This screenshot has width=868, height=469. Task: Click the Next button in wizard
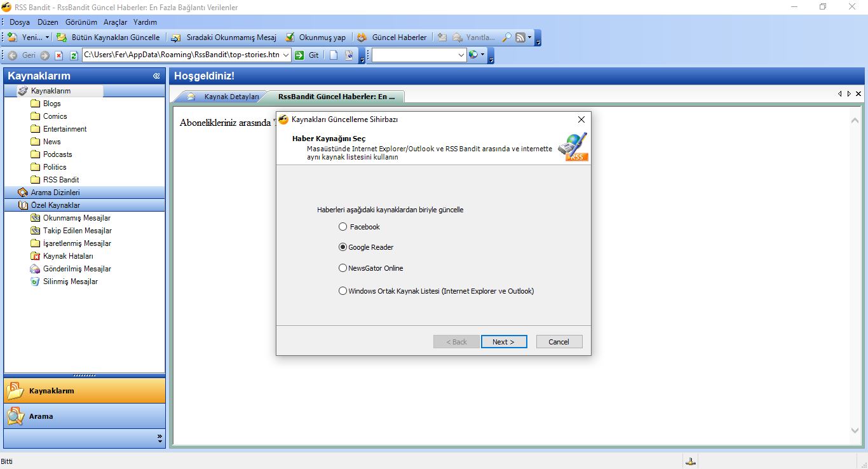pyautogui.click(x=504, y=342)
